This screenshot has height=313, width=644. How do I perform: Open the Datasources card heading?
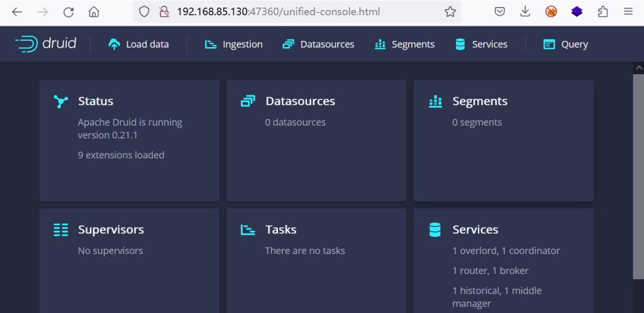click(300, 101)
